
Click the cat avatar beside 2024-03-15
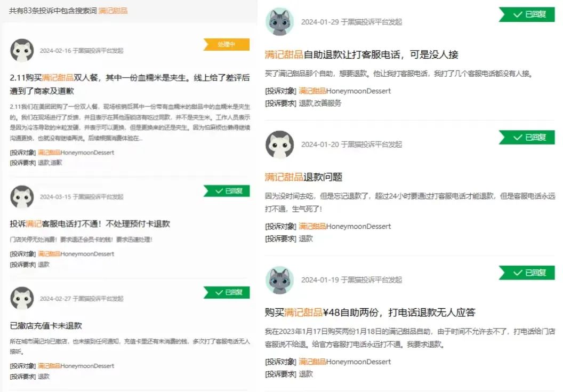[x=22, y=197]
